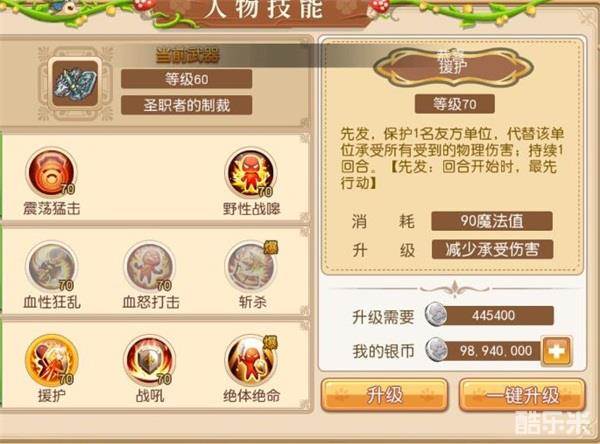Select the 震荡猛击 skill icon
The width and height of the screenshot is (600, 444).
tap(51, 173)
